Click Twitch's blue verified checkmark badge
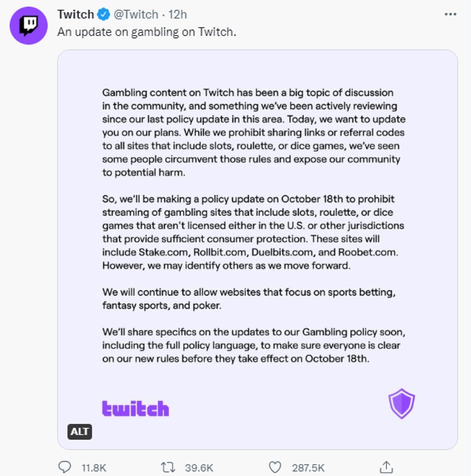Screen dimensions: 471x476 click(x=105, y=15)
